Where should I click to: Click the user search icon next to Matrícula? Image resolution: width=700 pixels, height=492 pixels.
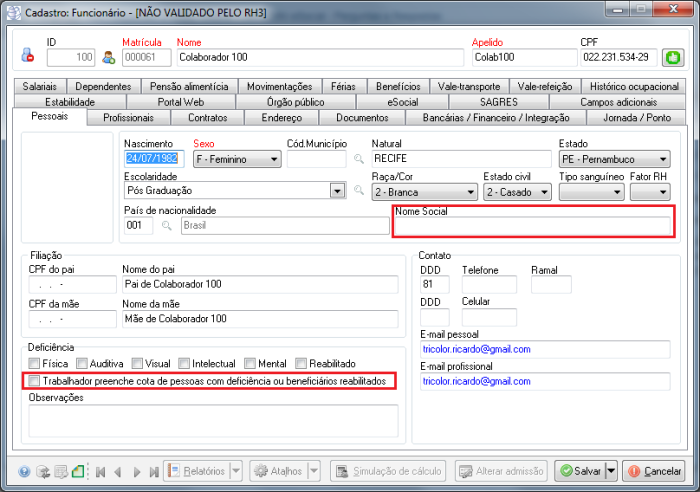[x=109, y=57]
